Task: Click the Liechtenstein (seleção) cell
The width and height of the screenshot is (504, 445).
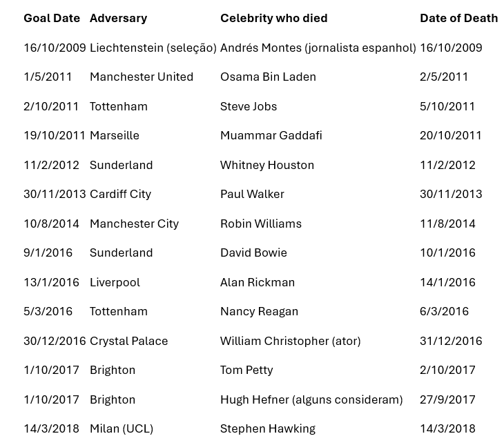Action: click(x=153, y=48)
